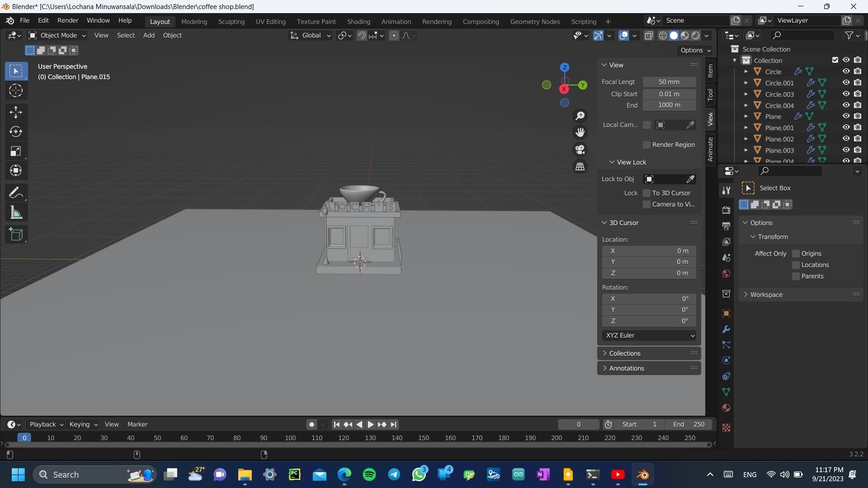Check Lock To 3D Cursor option
Screen dimensions: 868x488
(646, 193)
